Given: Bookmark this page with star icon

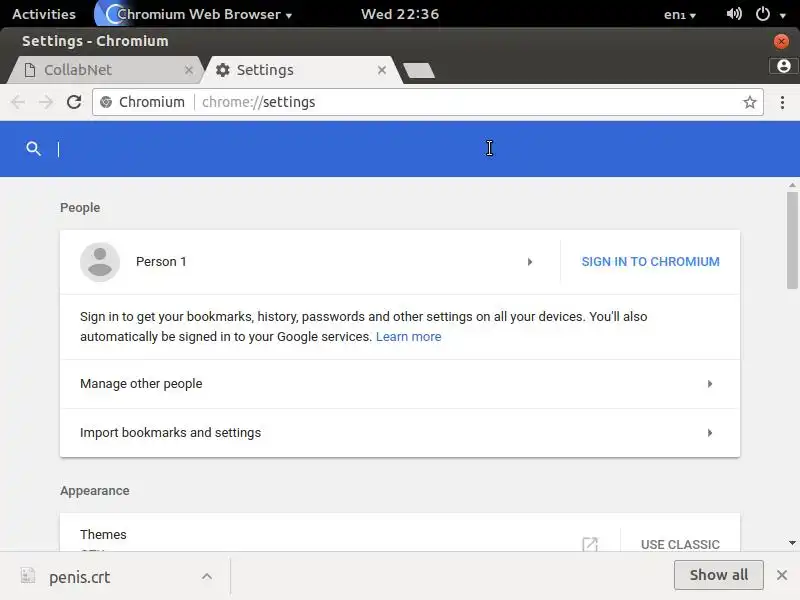Looking at the screenshot, I should click(x=749, y=102).
